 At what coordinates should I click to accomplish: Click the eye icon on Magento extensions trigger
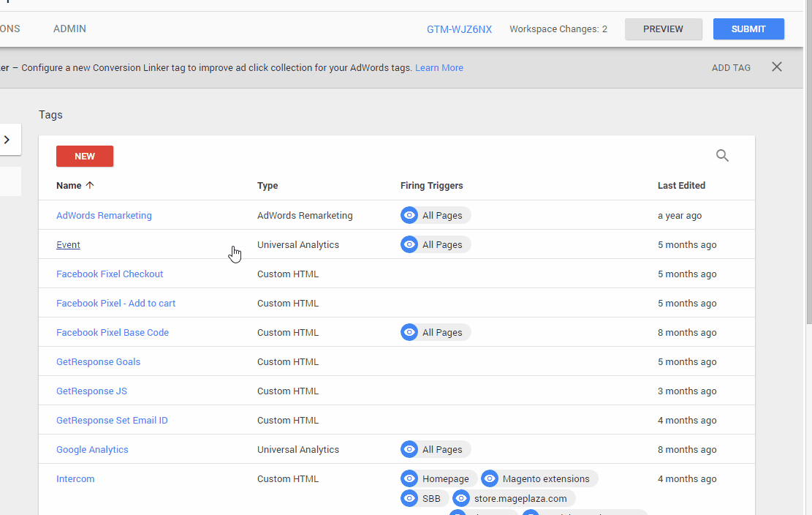(490, 478)
